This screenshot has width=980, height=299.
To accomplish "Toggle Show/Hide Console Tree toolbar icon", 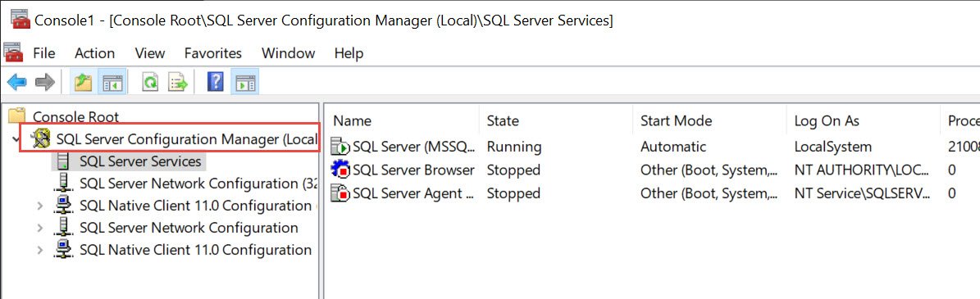I will click(112, 82).
